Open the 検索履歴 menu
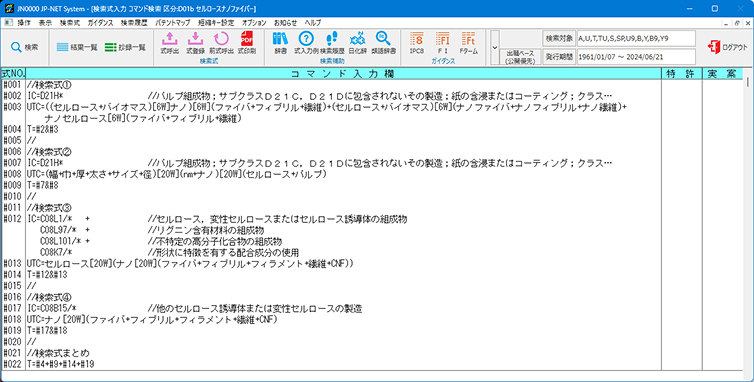The width and height of the screenshot is (754, 382). (x=134, y=23)
